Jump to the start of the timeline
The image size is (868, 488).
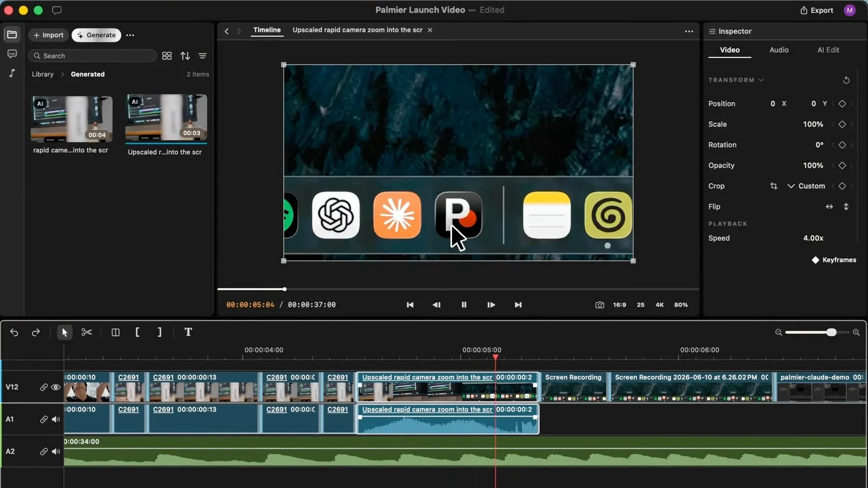point(410,305)
